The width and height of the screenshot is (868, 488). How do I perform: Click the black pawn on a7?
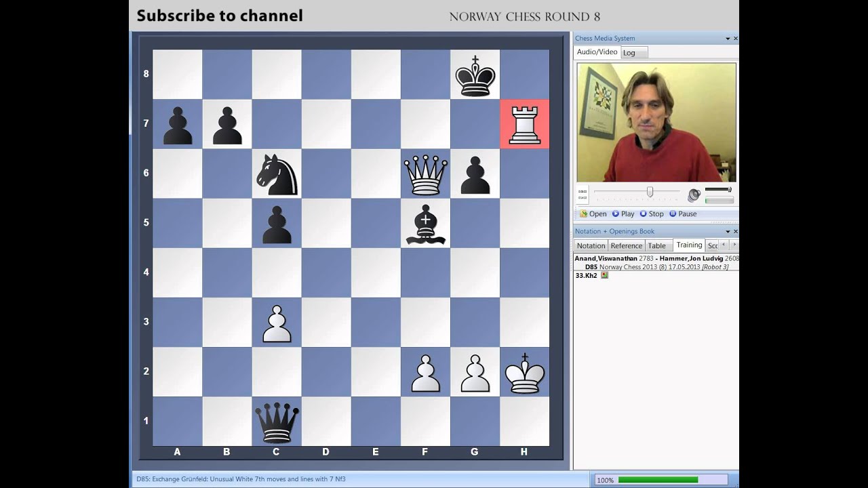[178, 125]
